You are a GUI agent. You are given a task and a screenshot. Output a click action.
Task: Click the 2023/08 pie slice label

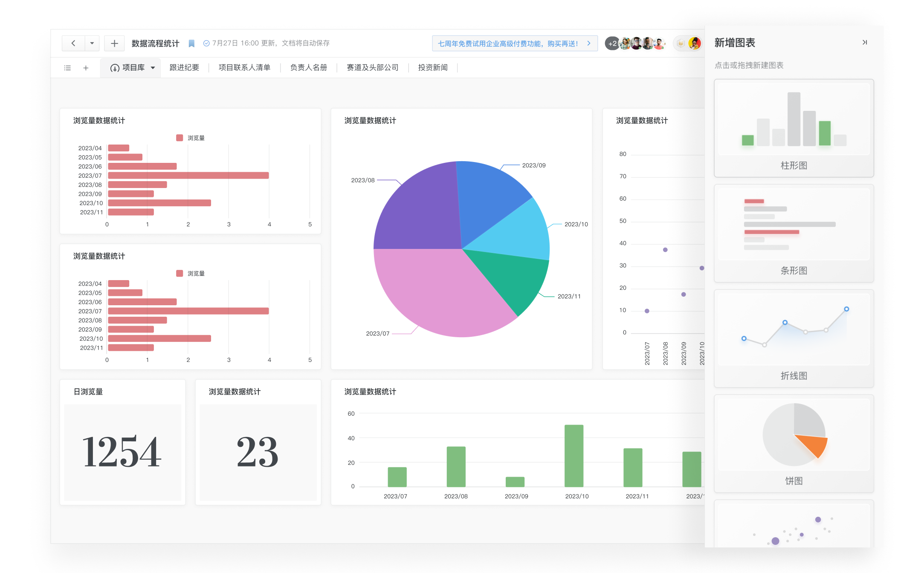coord(362,180)
